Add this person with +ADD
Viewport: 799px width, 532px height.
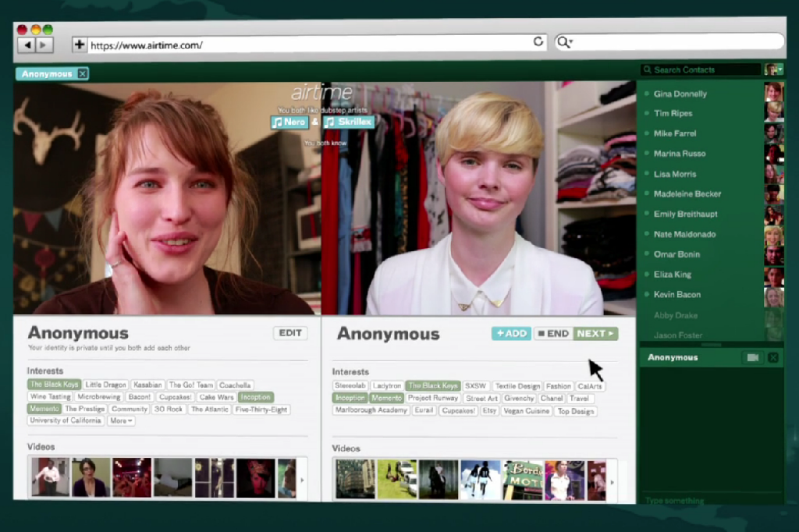(512, 334)
